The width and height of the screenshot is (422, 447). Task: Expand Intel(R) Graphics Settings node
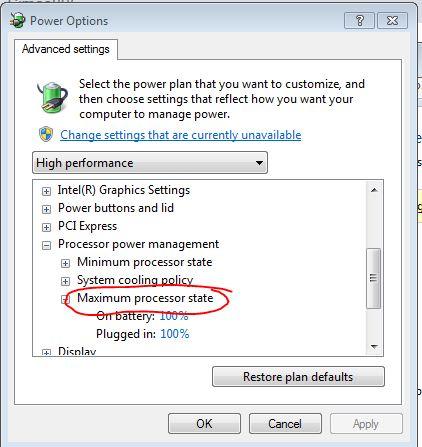pyautogui.click(x=46, y=191)
